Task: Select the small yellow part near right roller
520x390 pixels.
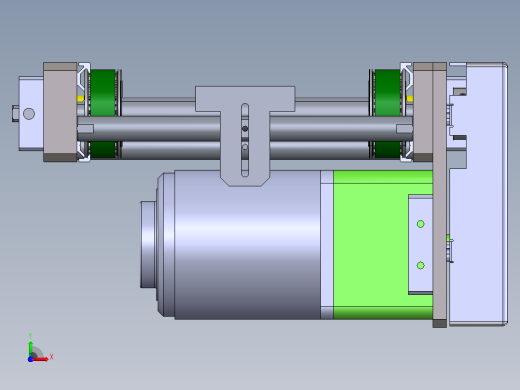Action: pyautogui.click(x=410, y=98)
